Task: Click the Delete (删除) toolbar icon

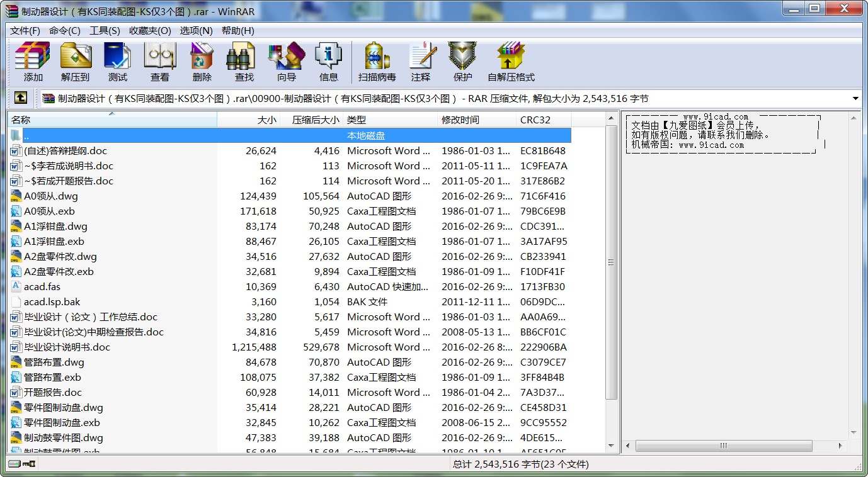Action: pos(202,62)
